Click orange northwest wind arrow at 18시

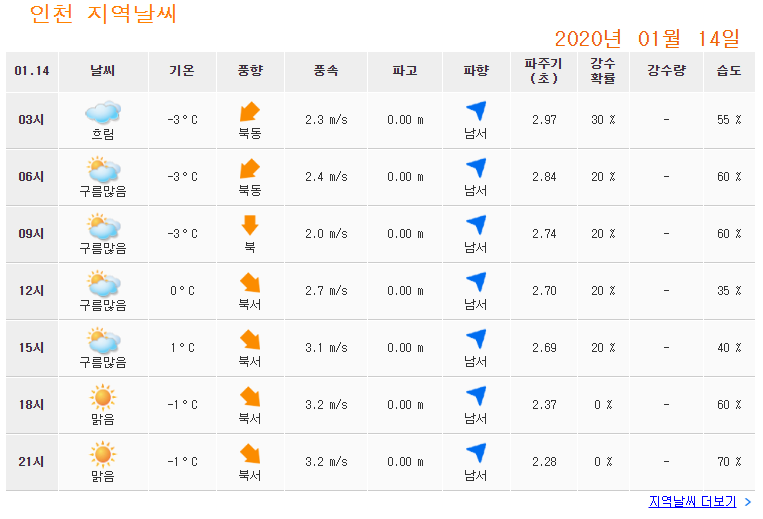click(x=250, y=396)
